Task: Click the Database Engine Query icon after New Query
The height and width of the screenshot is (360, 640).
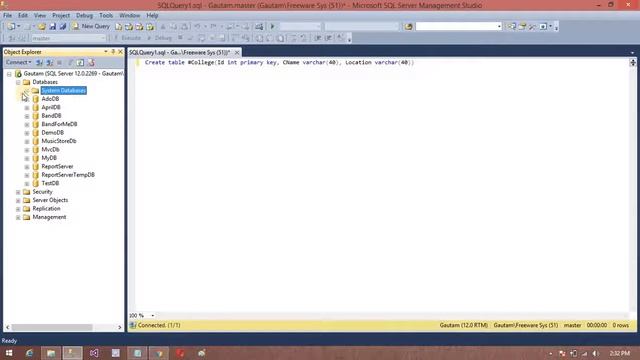Action: (x=118, y=27)
